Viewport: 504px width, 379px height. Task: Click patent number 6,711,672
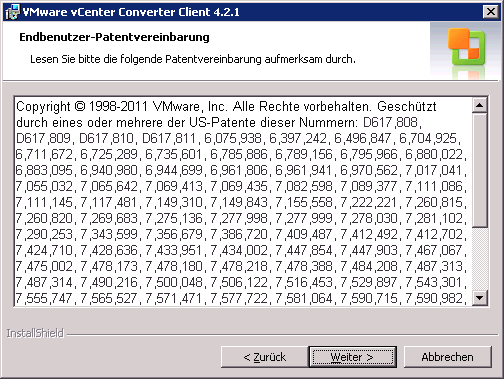pyautogui.click(x=44, y=154)
